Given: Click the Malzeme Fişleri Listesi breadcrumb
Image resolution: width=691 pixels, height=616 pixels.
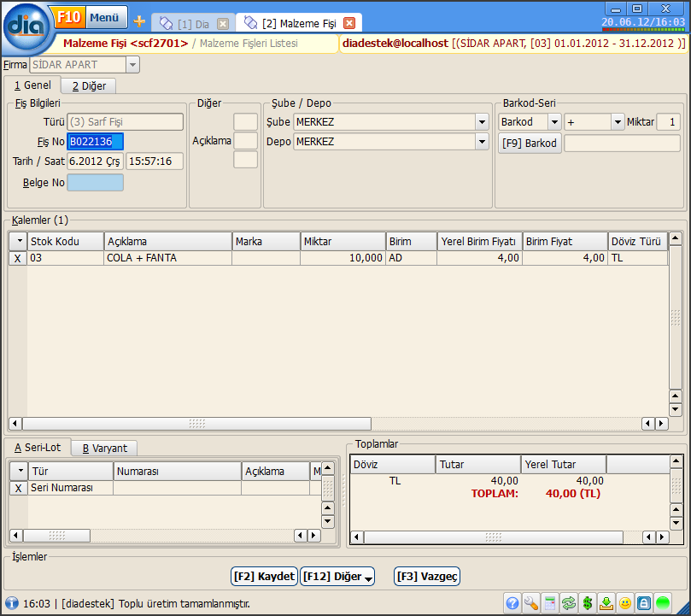Looking at the screenshot, I should click(x=249, y=44).
